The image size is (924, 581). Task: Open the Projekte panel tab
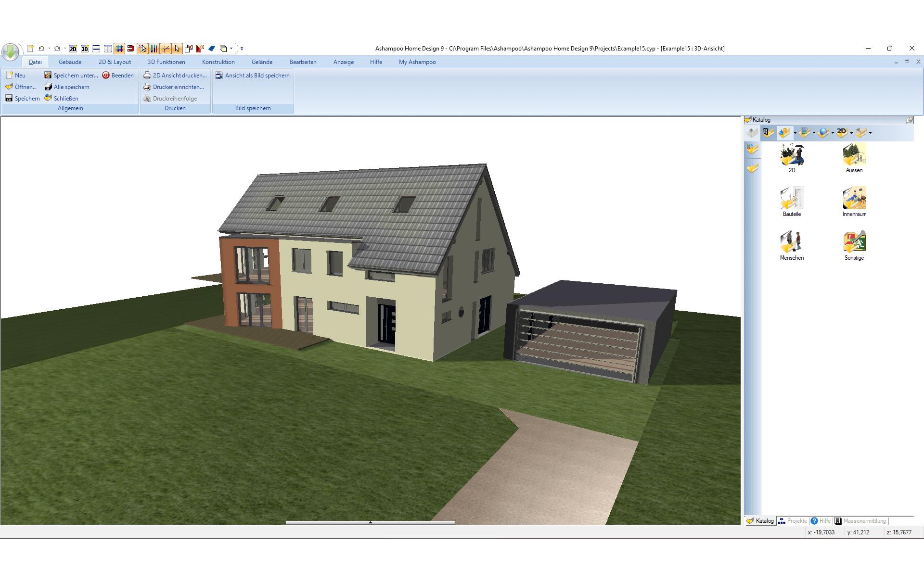[793, 521]
